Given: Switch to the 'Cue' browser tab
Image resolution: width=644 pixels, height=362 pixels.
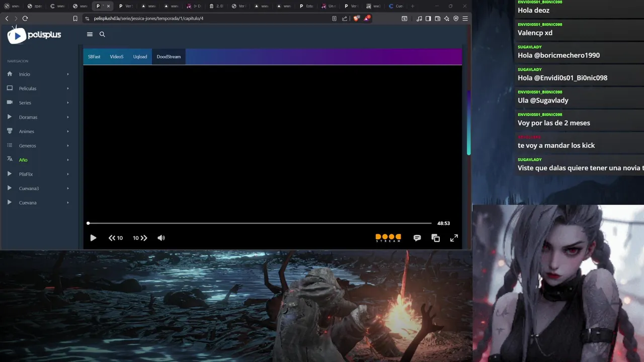Looking at the screenshot, I should click(x=396, y=6).
